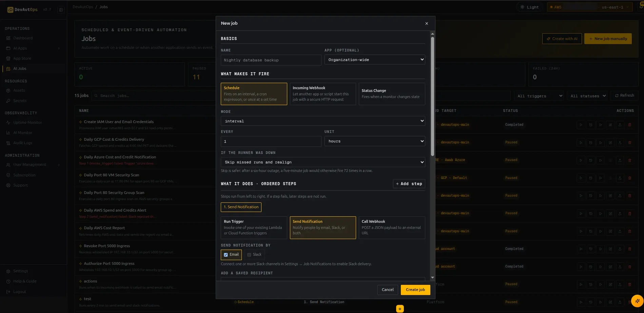Screen dimensions: 644x313
Task: Open the All triggers filter dropdown
Action: click(x=539, y=96)
